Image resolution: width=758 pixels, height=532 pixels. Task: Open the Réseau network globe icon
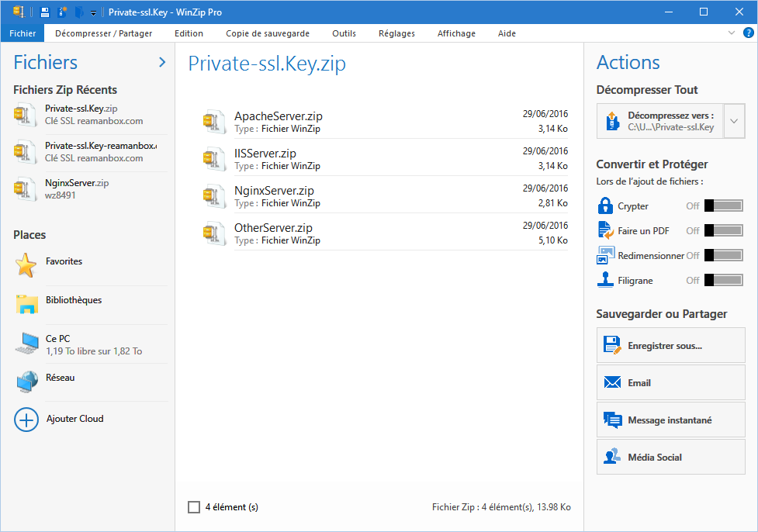(26, 382)
